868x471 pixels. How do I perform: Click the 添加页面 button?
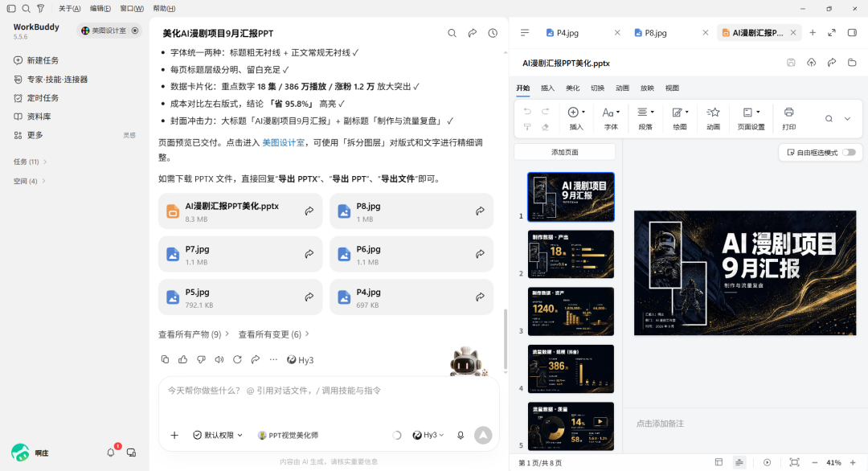coord(565,152)
